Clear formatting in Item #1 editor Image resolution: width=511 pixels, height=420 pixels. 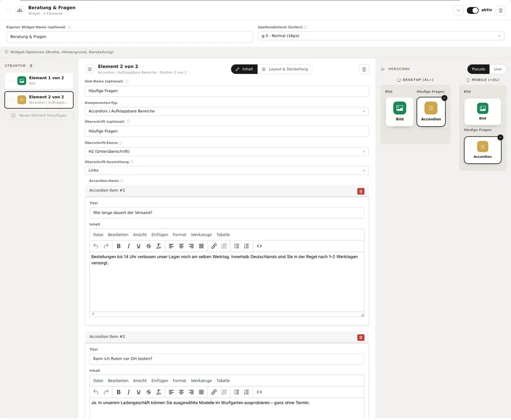pyautogui.click(x=159, y=246)
